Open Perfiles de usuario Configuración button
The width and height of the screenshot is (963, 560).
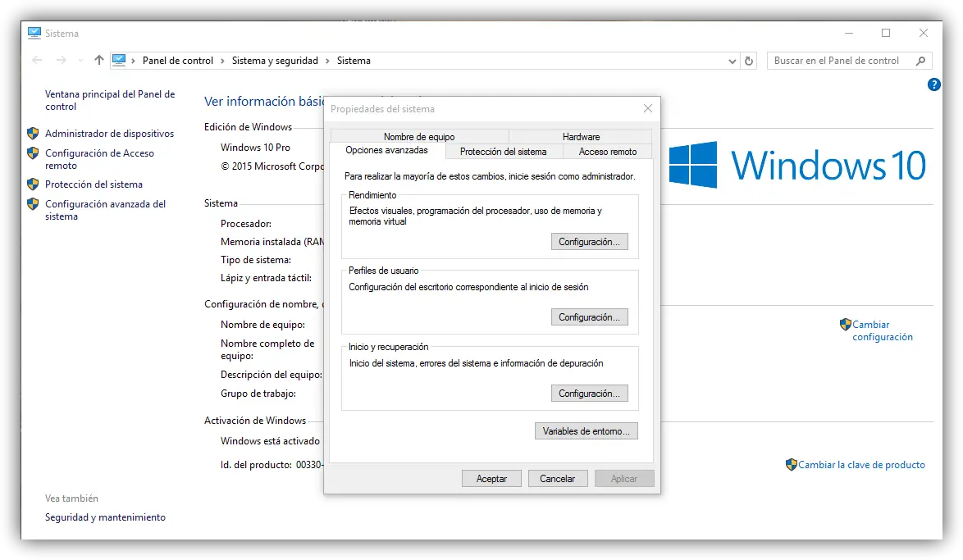pyautogui.click(x=589, y=317)
